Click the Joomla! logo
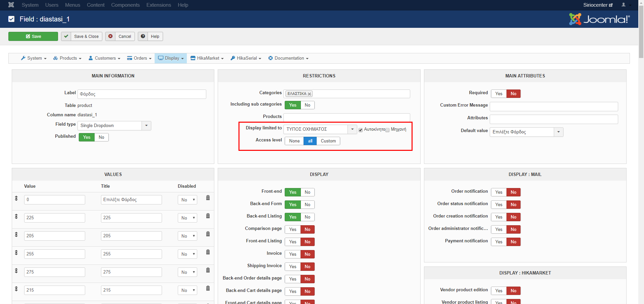The width and height of the screenshot is (644, 304). pyautogui.click(x=599, y=19)
